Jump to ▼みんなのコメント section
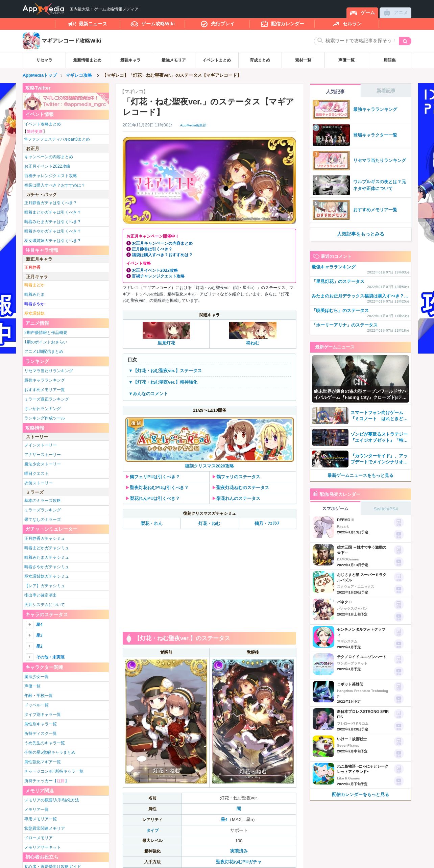This screenshot has width=434, height=868. 148,394
